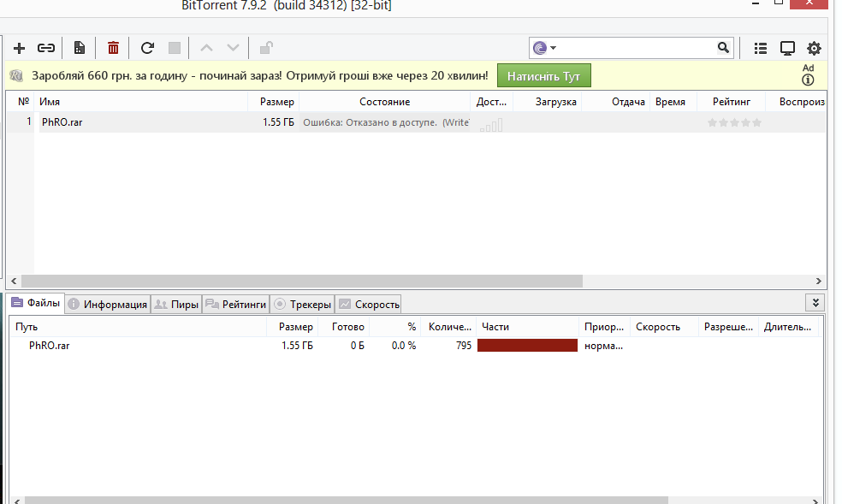Sort torrents by Имя column
The width and height of the screenshot is (842, 504).
click(141, 102)
